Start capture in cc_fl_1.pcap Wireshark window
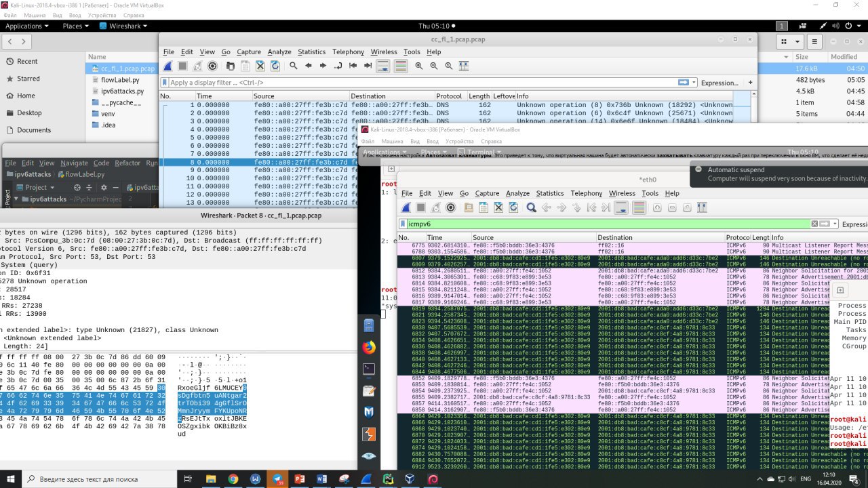The height and width of the screenshot is (488, 868). (167, 66)
